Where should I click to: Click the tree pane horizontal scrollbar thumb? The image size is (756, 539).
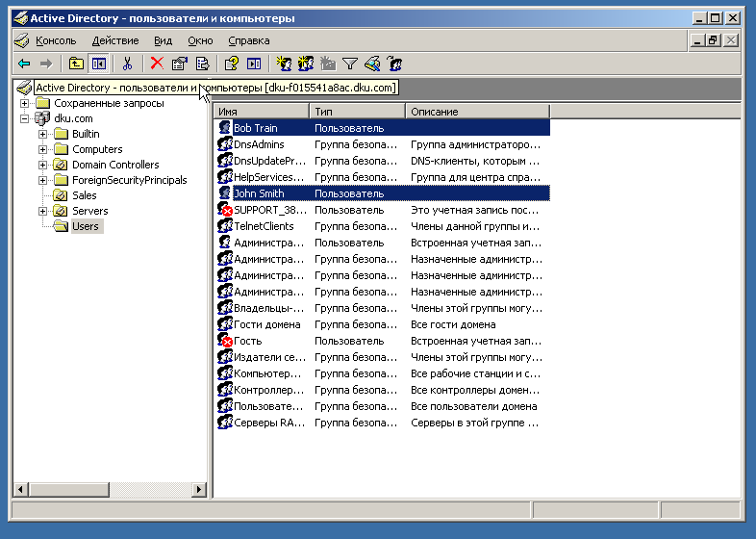(68, 489)
